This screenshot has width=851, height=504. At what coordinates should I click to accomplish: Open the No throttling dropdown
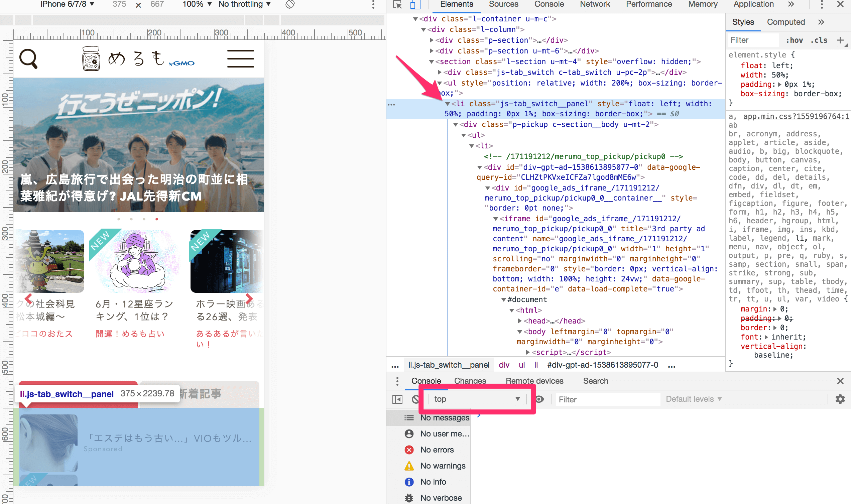coord(244,4)
